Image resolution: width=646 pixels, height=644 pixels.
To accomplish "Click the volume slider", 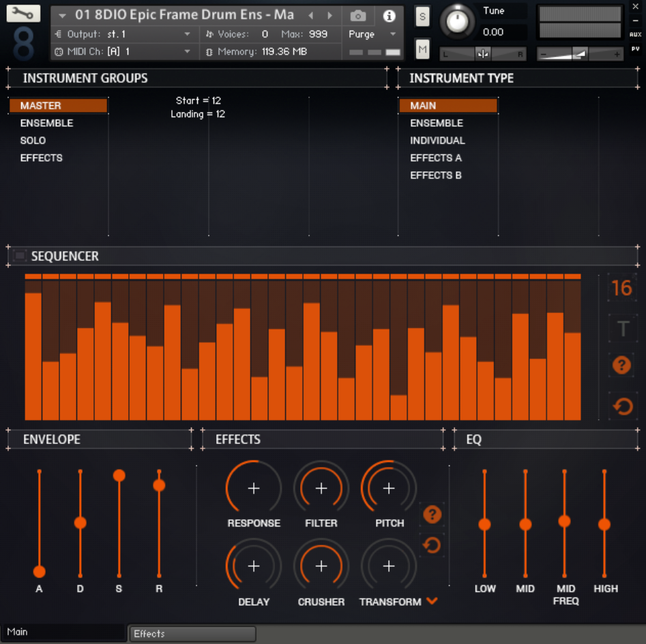I will tap(580, 54).
